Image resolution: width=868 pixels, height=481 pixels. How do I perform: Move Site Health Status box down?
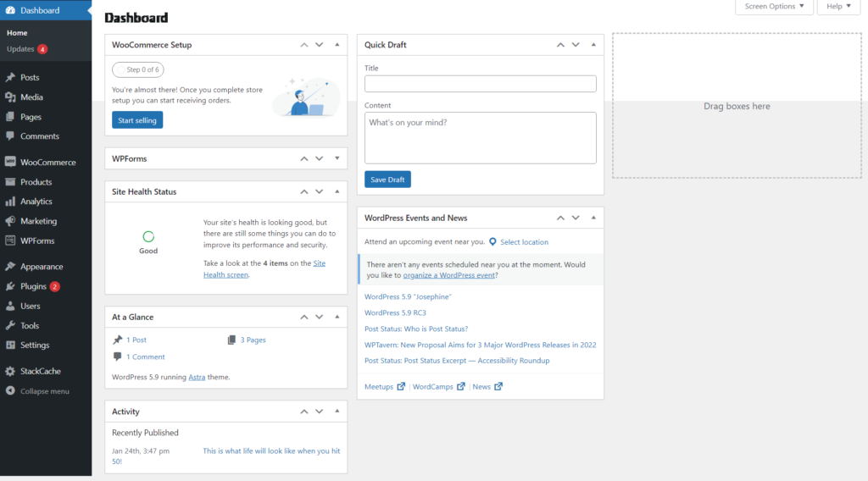pyautogui.click(x=320, y=192)
